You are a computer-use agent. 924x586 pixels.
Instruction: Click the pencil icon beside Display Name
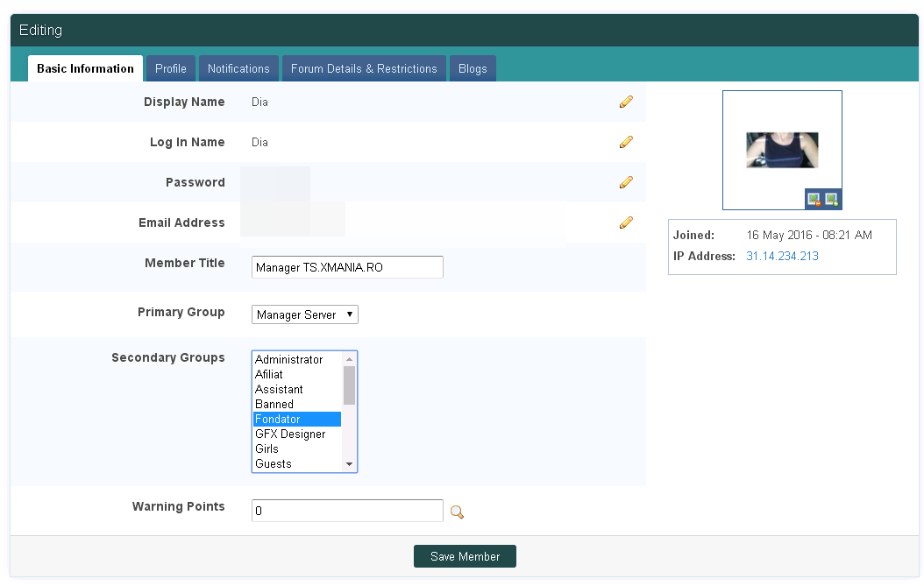point(626,102)
